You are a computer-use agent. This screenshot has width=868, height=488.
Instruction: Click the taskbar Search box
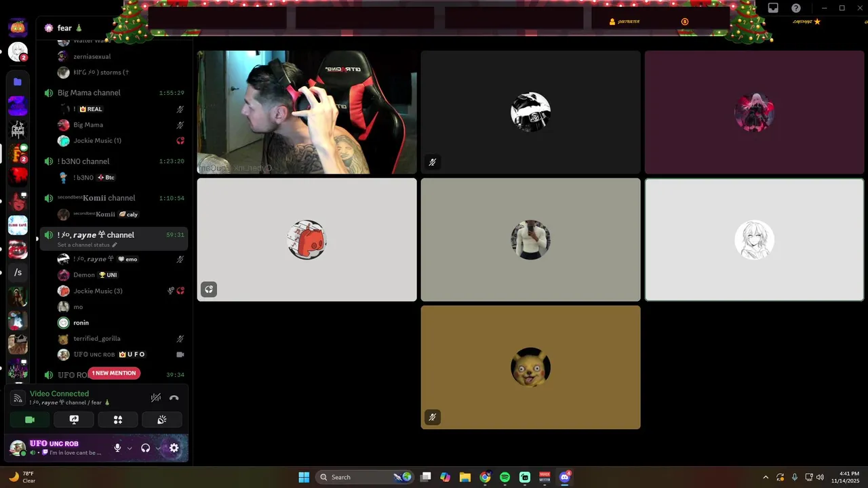pos(364,477)
